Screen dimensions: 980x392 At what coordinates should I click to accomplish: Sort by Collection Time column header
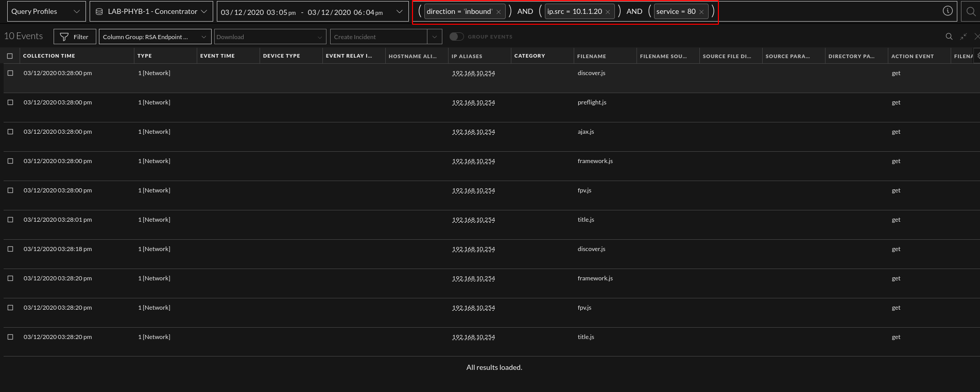coord(49,56)
